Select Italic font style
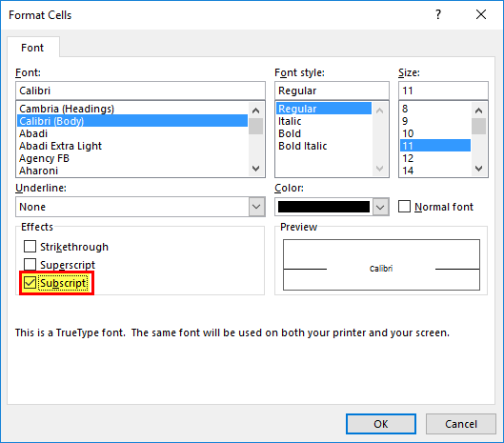504x443 pixels. (324, 121)
